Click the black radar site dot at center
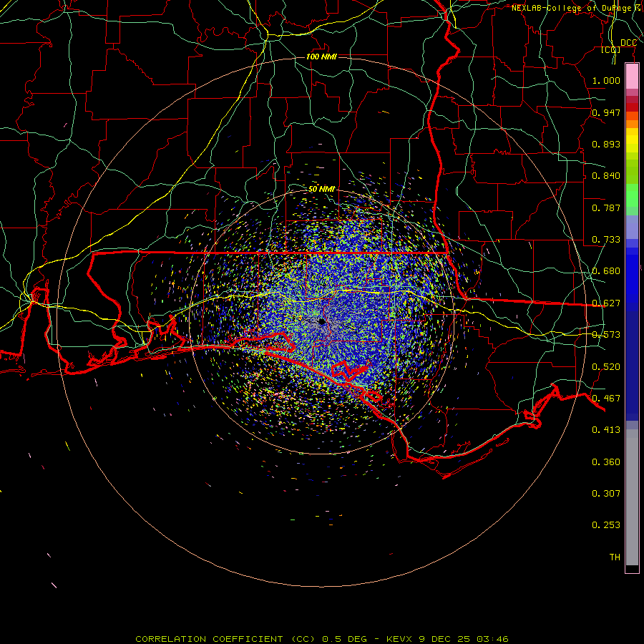The width and height of the screenshot is (644, 644). 321,322
